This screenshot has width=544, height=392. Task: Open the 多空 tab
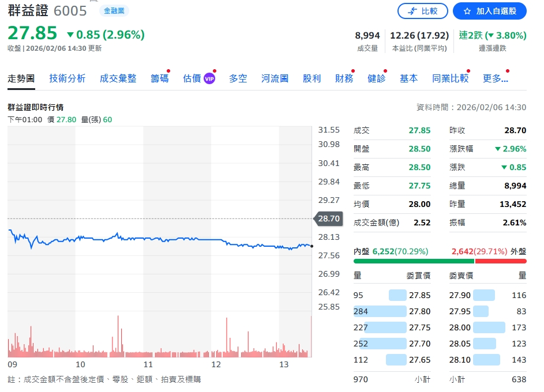tap(238, 78)
